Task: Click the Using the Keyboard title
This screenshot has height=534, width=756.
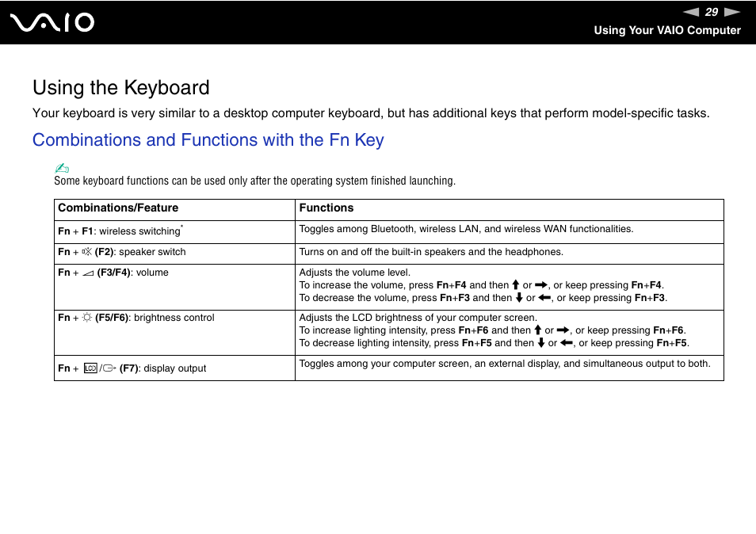Action: click(x=120, y=88)
